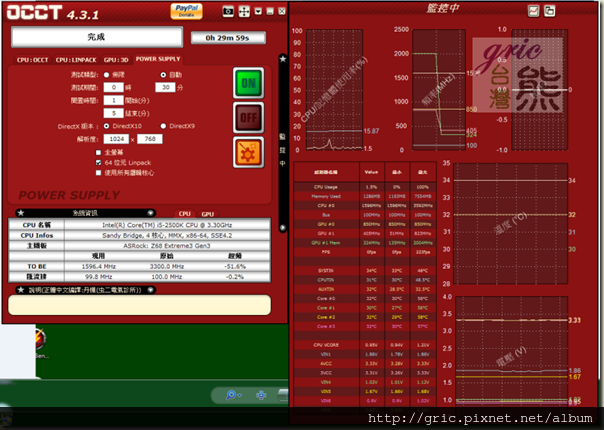Viewport: 604px width, 430px height.
Task: Click the -51.6% overclock cell
Action: (235, 267)
